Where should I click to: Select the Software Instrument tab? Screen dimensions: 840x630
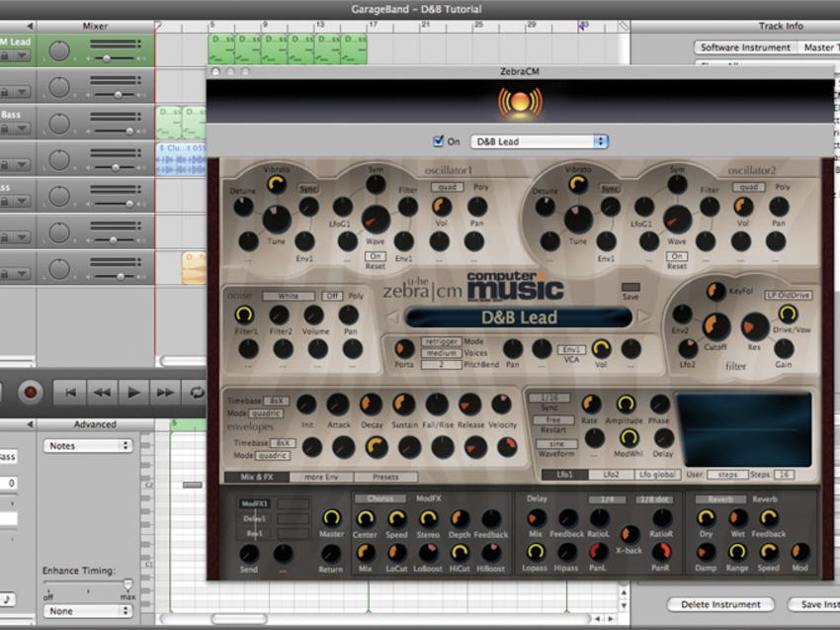(745, 47)
